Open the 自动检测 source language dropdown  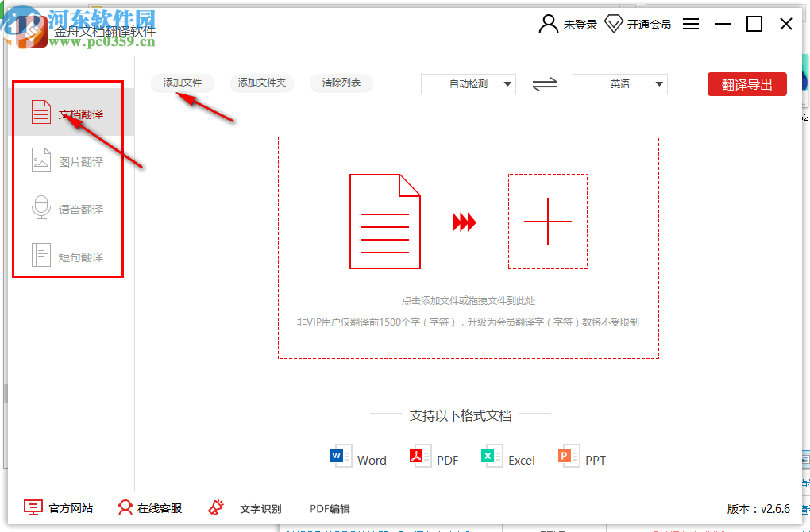click(x=468, y=83)
